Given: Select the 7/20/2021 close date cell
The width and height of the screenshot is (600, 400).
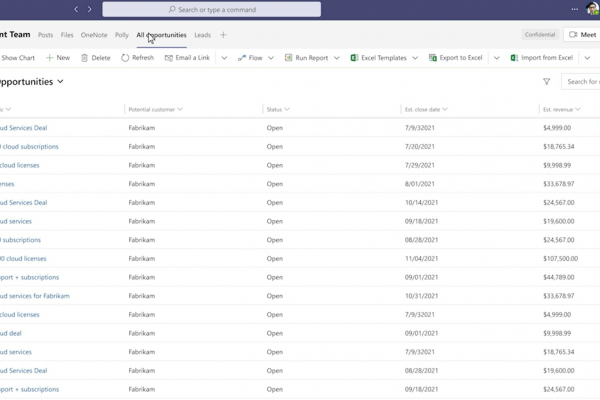Looking at the screenshot, I should tap(420, 147).
